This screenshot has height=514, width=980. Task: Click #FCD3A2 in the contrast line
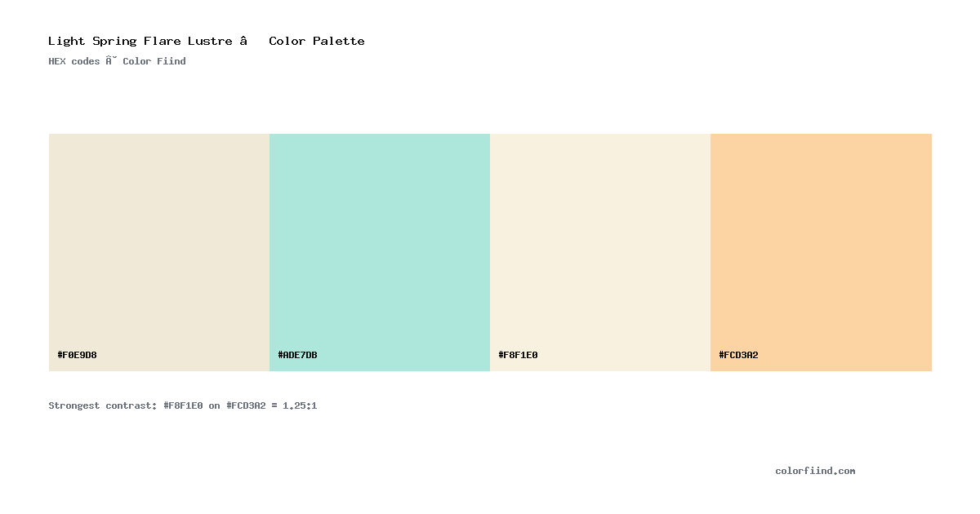246,405
